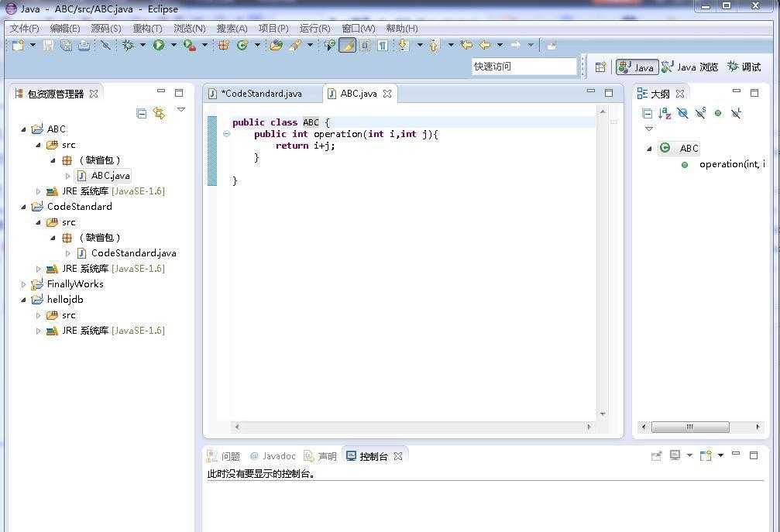Toggle Block Selection mode icon

coord(365,46)
